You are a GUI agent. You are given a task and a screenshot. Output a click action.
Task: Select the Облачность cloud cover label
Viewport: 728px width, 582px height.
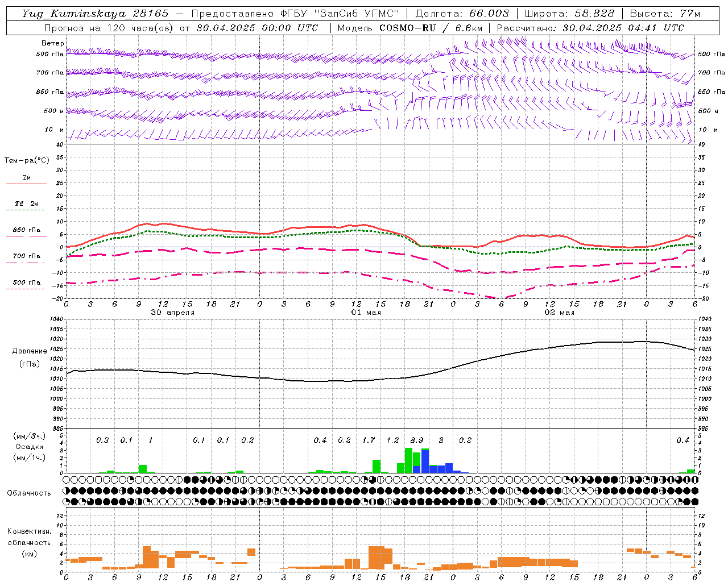[x=29, y=493]
